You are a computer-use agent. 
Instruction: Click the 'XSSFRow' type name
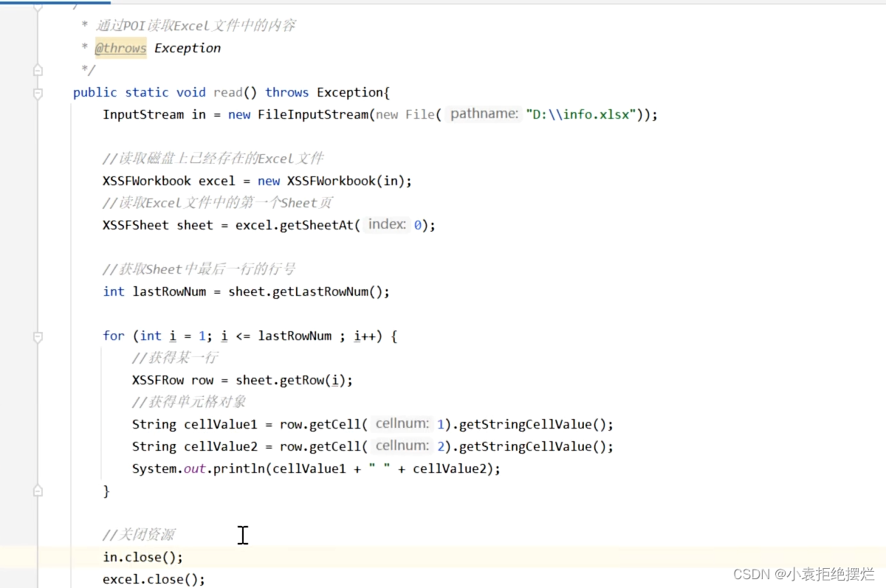pos(158,380)
